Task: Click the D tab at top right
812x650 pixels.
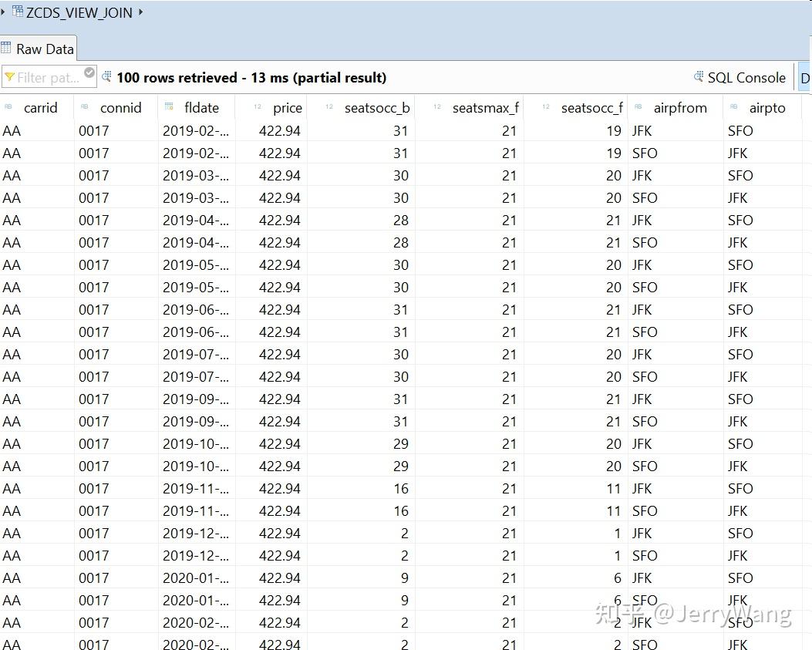Action: pos(805,77)
